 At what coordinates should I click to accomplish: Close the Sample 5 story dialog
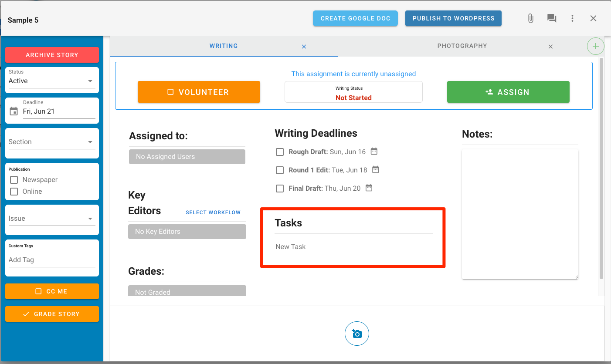(x=593, y=18)
